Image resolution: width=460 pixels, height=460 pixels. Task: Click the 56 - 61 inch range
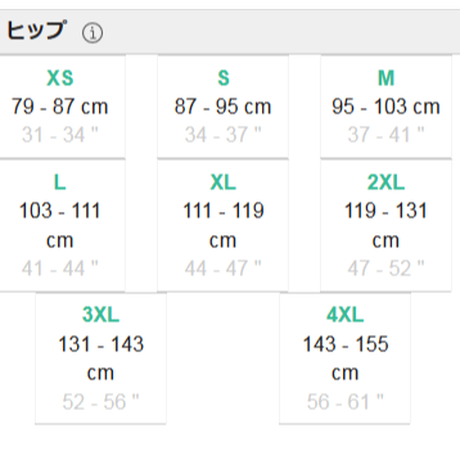click(x=345, y=402)
